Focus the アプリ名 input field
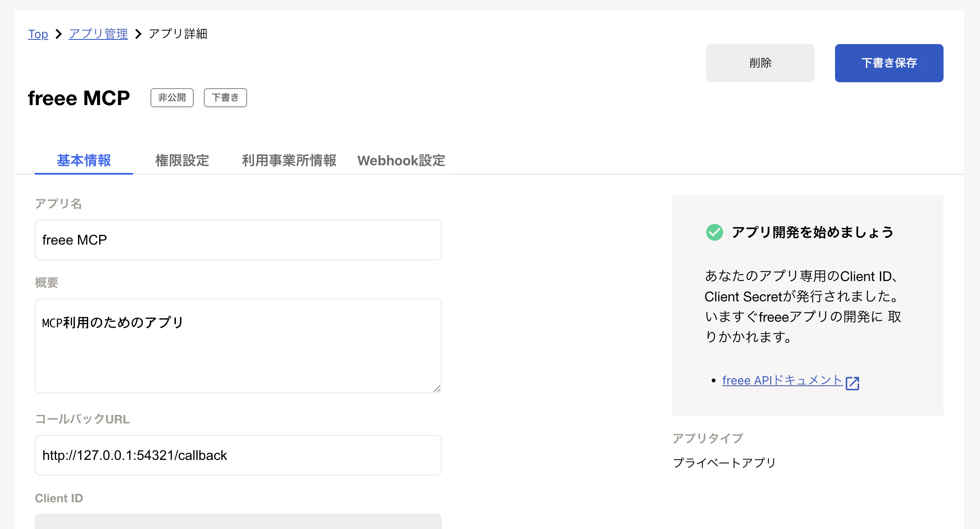The width and height of the screenshot is (980, 529). pos(238,240)
